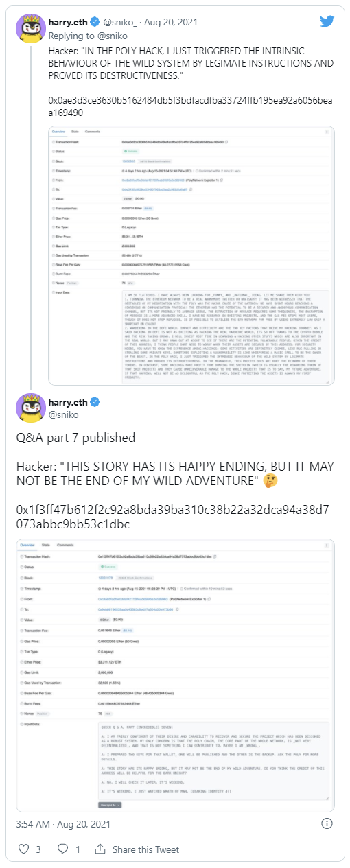Click the share arrow icon
The width and height of the screenshot is (350, 868).
(100, 849)
